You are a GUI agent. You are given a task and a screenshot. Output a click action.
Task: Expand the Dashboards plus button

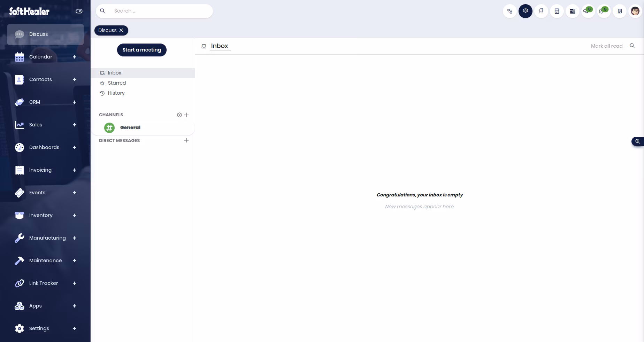75,147
